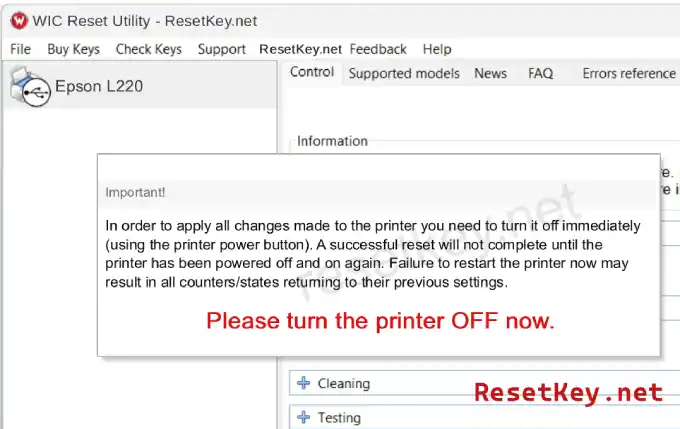
Task: Click the Information group label
Action: click(x=332, y=141)
